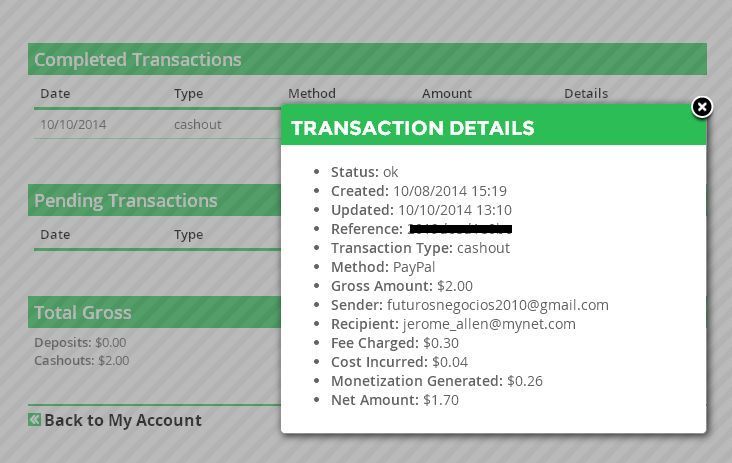Click the Details column header

pyautogui.click(x=586, y=93)
